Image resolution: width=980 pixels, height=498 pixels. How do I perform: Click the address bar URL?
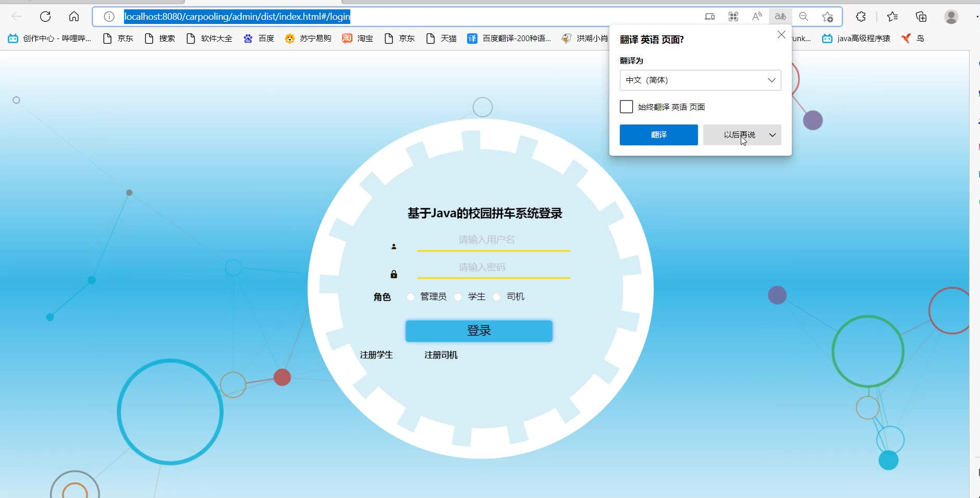[237, 17]
